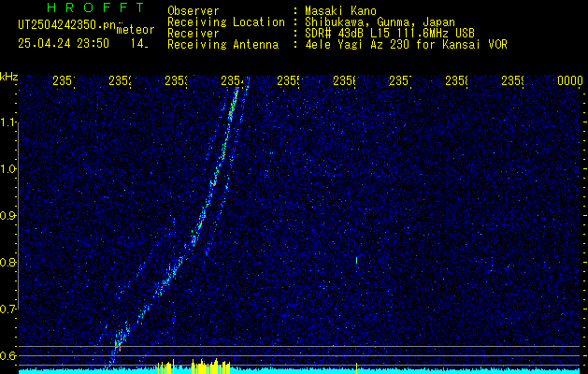This screenshot has height=374, width=588.
Task: Select the location Shibukawa, Gunma, Japan
Action: tap(380, 22)
